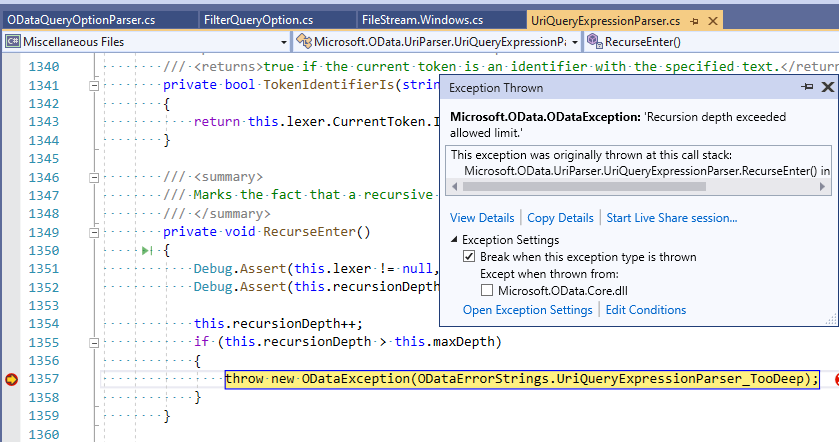Screen dimensions: 839x442
Task: Click the exception error icon after line 1357
Action: (x=837, y=379)
